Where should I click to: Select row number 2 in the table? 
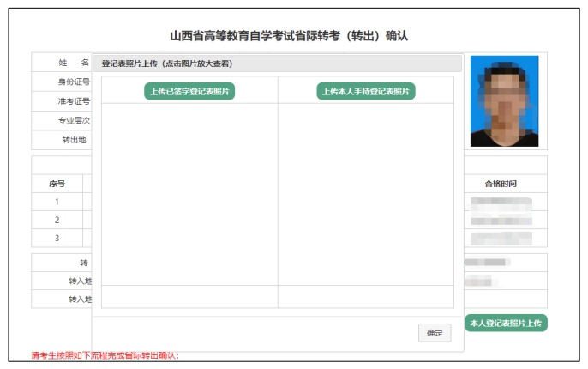click(57, 220)
